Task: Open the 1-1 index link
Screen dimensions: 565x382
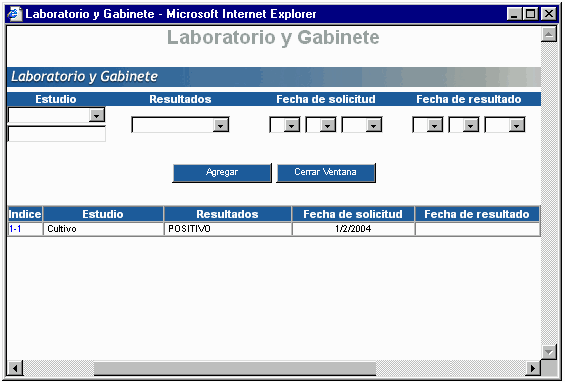Action: [15, 229]
